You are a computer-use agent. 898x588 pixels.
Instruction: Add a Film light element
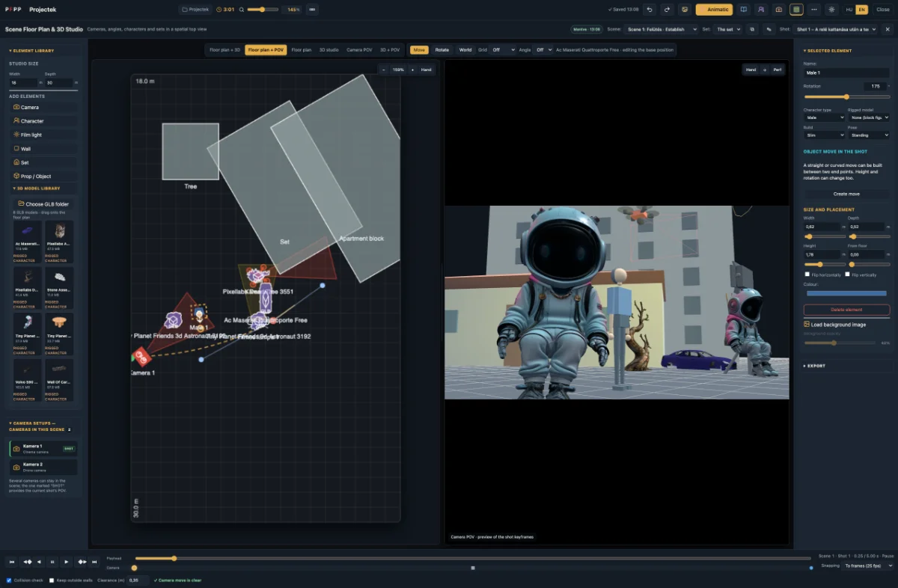[x=43, y=135]
